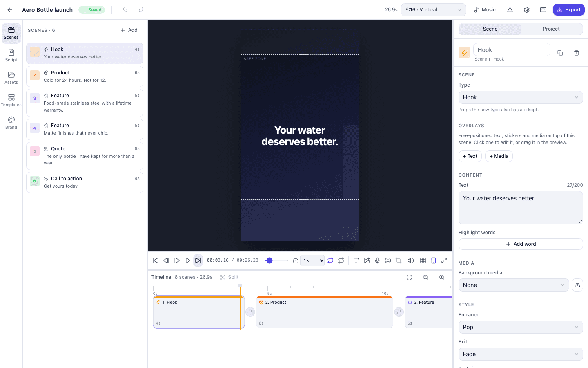Redo the last action
588x368 pixels.
pyautogui.click(x=141, y=10)
